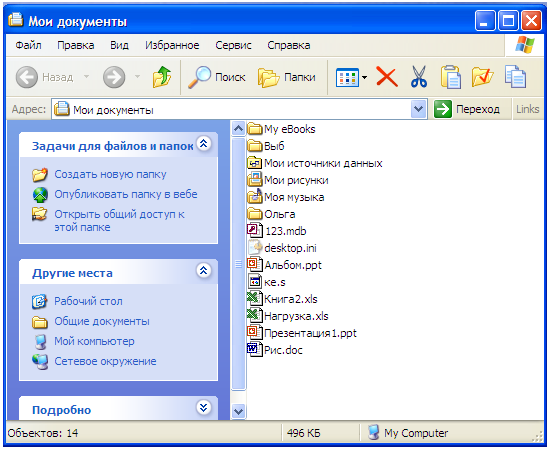Open the Forward button history dropdown arrow
Screen dimensions: 547x449
coord(137,77)
